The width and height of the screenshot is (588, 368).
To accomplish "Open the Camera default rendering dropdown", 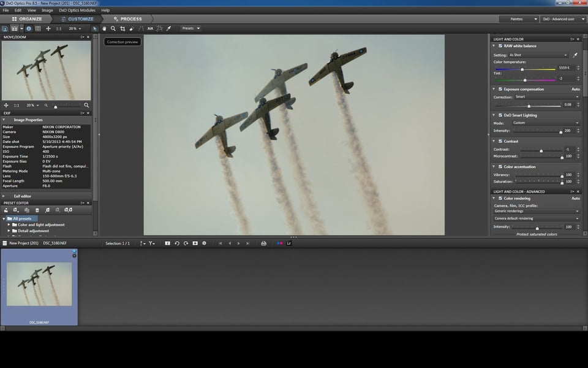I will pyautogui.click(x=537, y=218).
